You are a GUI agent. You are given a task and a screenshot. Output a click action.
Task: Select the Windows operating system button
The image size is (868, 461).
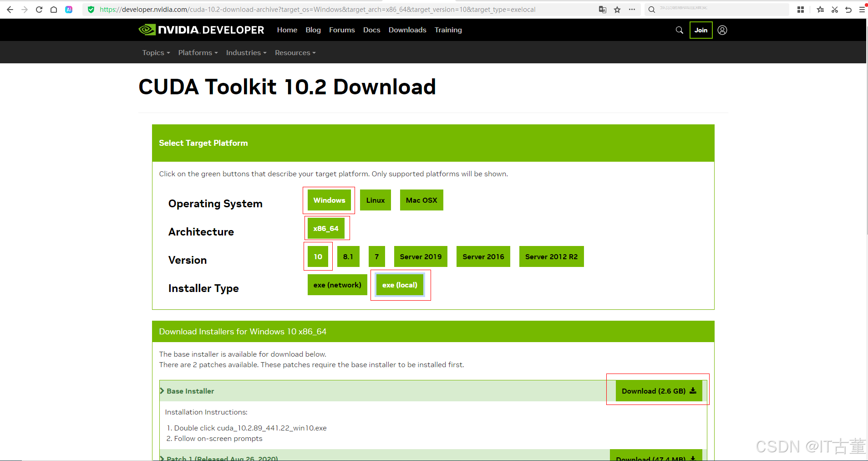329,200
